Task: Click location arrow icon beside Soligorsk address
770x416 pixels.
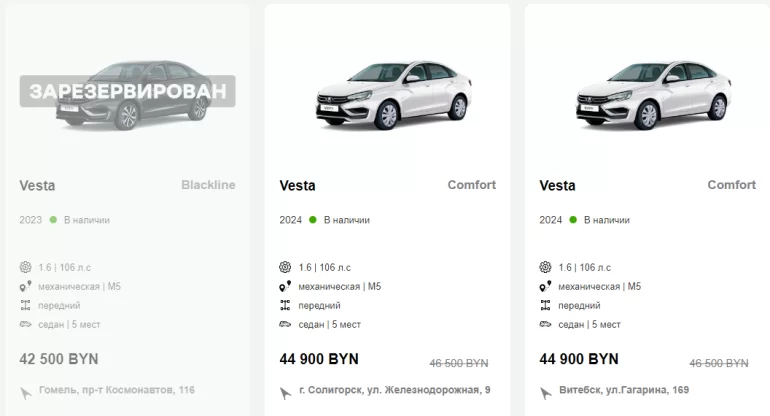Action: 285,392
